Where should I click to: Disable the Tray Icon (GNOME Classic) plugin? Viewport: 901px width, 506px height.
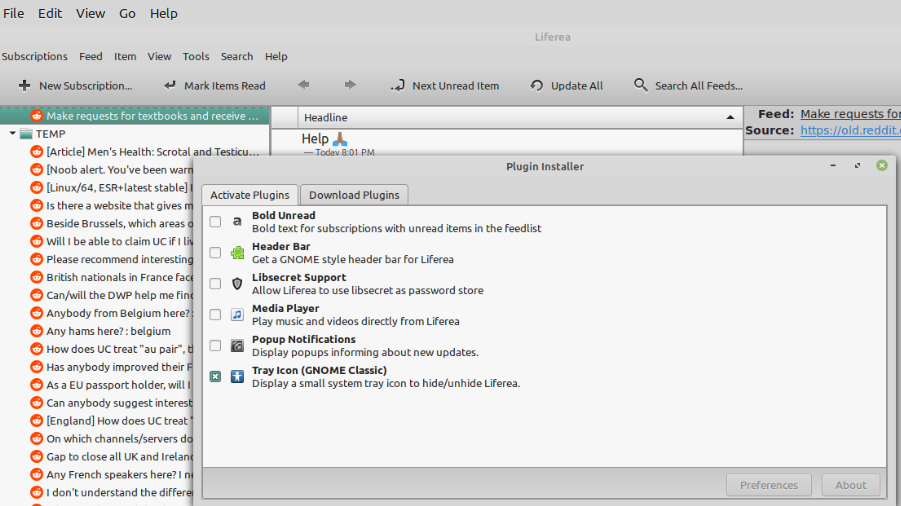point(215,377)
